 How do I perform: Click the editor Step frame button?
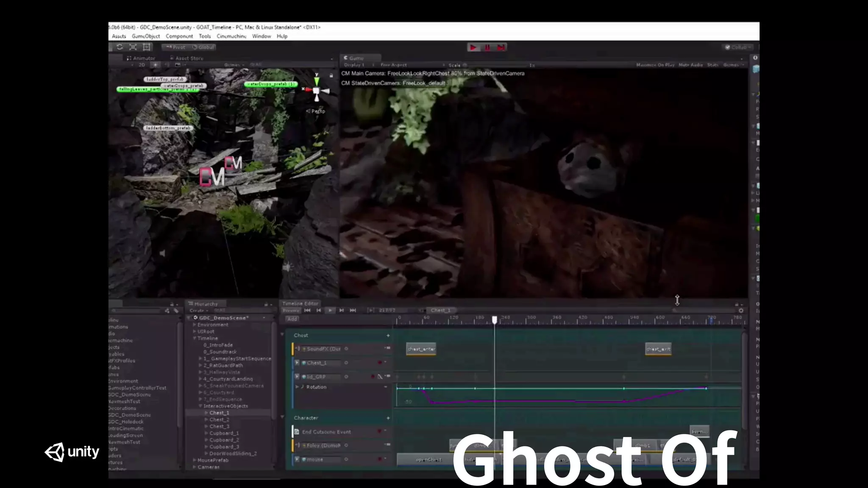click(501, 47)
